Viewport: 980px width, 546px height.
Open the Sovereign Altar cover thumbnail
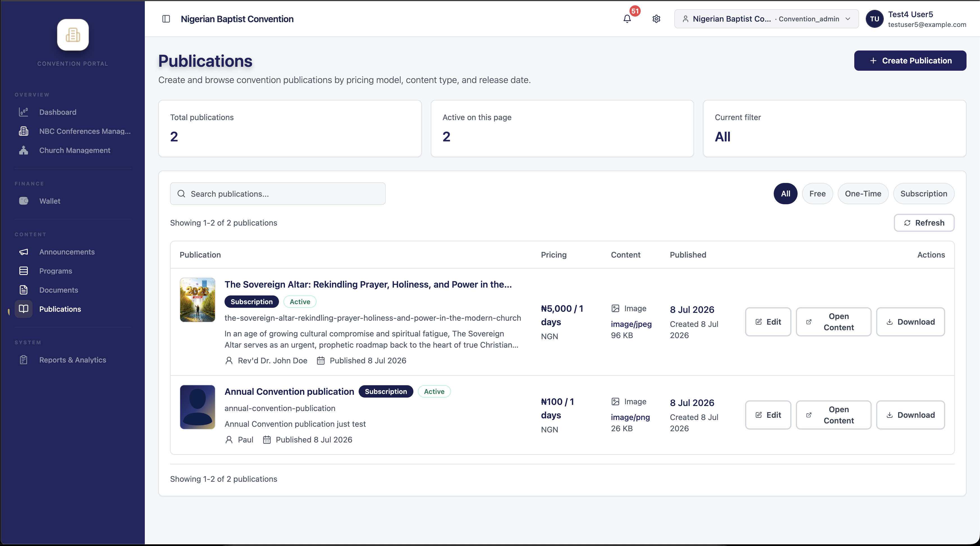(198, 300)
